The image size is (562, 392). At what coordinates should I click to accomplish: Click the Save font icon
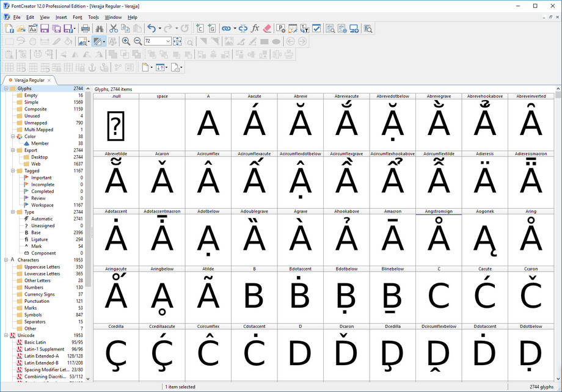point(45,29)
